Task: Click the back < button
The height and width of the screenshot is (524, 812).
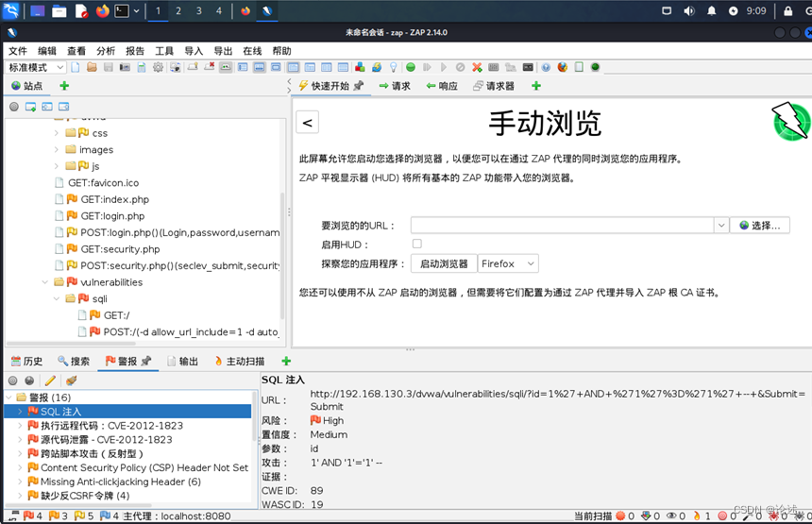Action: 307,123
